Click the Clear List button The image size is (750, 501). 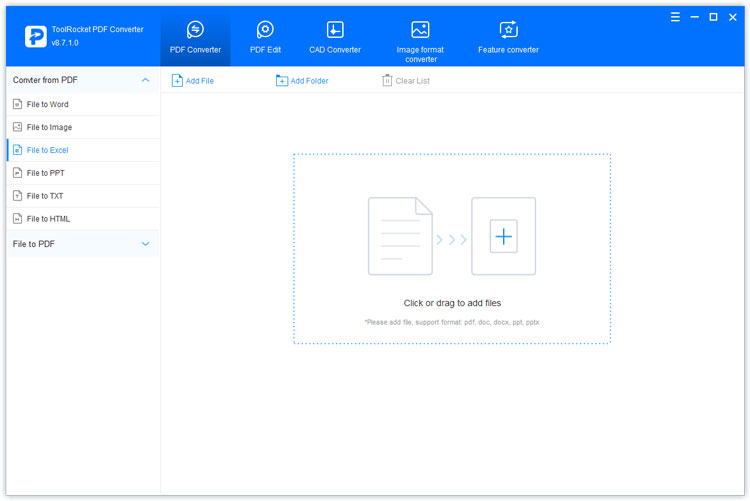406,80
